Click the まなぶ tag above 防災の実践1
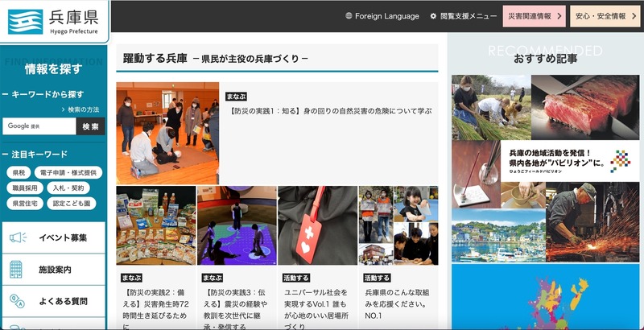The width and height of the screenshot is (644, 330). coord(236,97)
